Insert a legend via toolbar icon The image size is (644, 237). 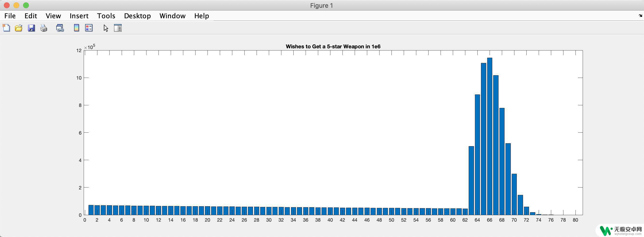coord(89,28)
